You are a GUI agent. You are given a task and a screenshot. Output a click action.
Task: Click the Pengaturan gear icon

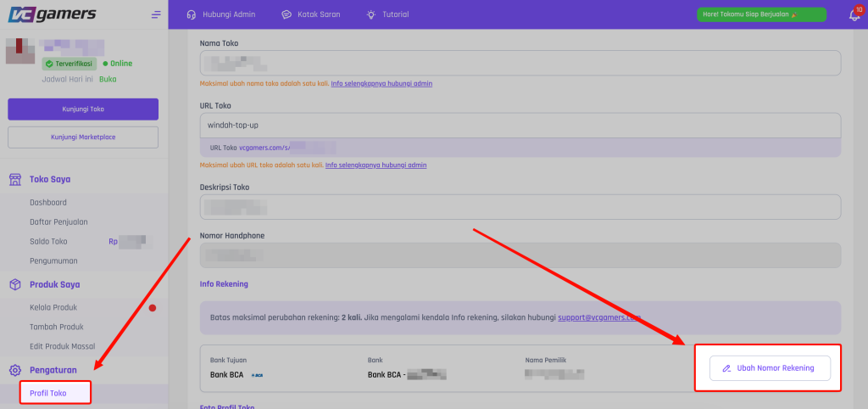click(x=15, y=370)
